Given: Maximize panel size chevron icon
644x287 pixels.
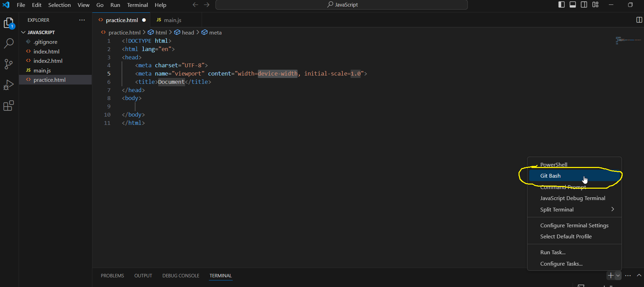Looking at the screenshot, I should [x=639, y=275].
